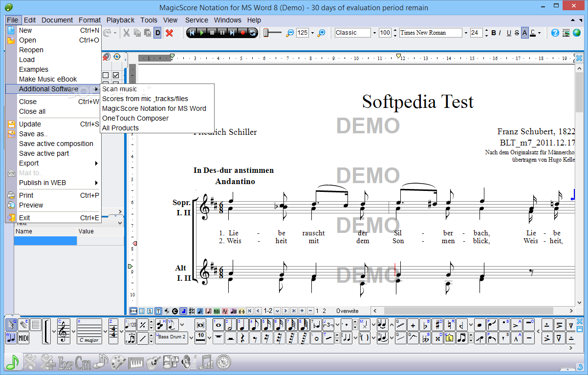Open the Bass Drum 2 instrument dropdown
588x375 pixels.
(191, 337)
